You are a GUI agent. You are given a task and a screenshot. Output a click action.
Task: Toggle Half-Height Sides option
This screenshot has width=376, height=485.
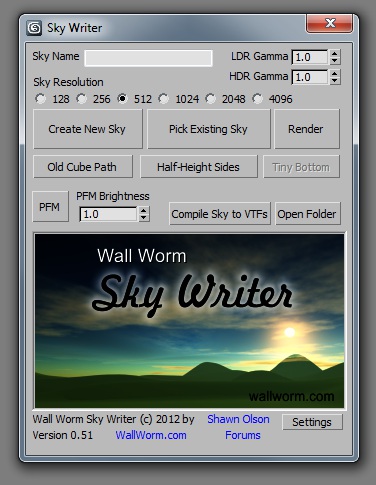[199, 167]
